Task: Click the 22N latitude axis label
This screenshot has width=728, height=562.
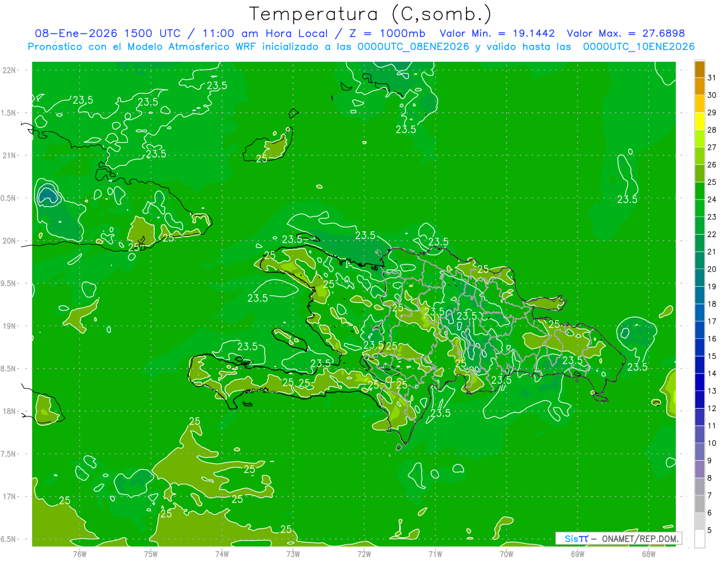Action: pos(9,70)
